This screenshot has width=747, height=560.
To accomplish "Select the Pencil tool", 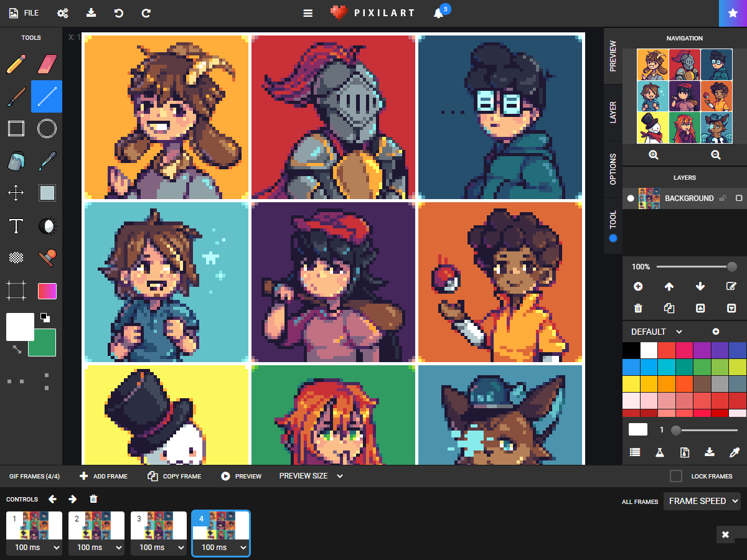I will tap(16, 64).
